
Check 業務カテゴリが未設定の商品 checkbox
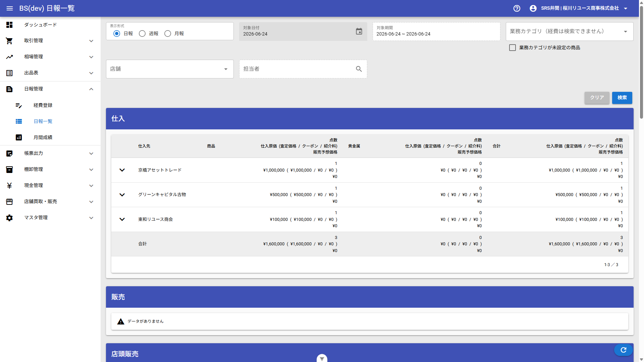pyautogui.click(x=513, y=48)
